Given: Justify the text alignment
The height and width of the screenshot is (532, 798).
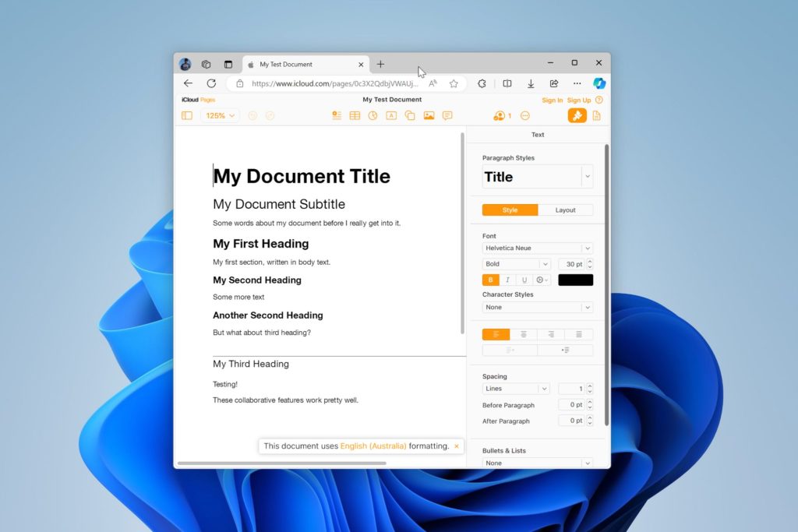Looking at the screenshot, I should 579,334.
